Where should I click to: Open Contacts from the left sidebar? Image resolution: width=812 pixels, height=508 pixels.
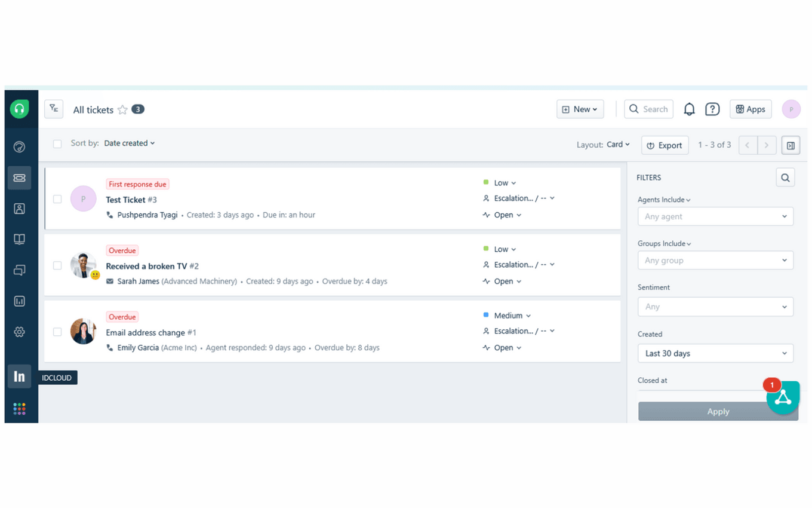pyautogui.click(x=19, y=208)
